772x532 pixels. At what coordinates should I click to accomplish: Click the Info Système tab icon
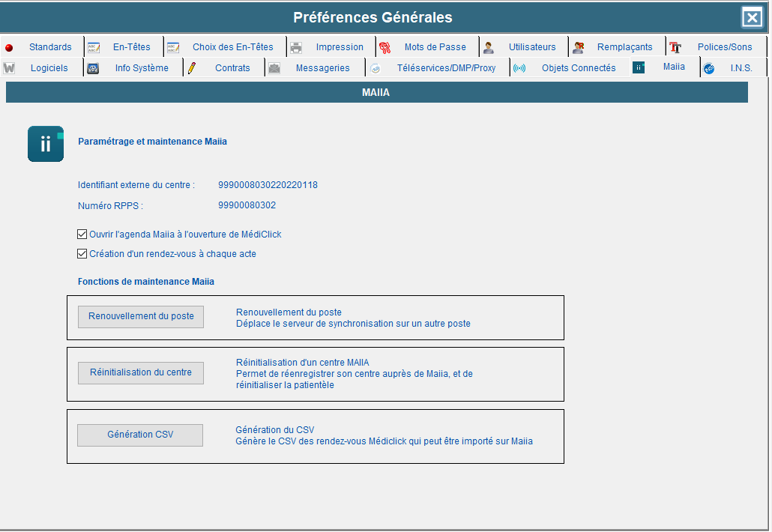coord(93,68)
